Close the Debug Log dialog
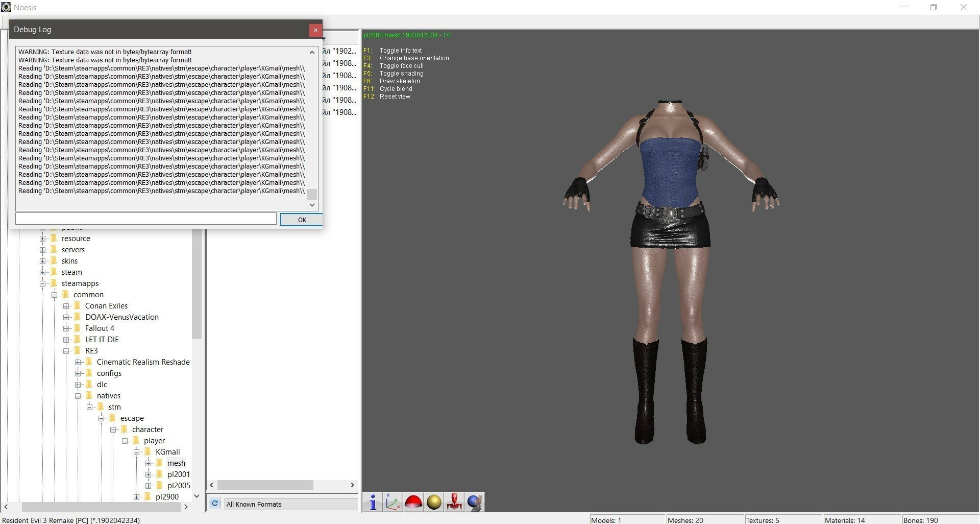The image size is (980, 524). 315,30
